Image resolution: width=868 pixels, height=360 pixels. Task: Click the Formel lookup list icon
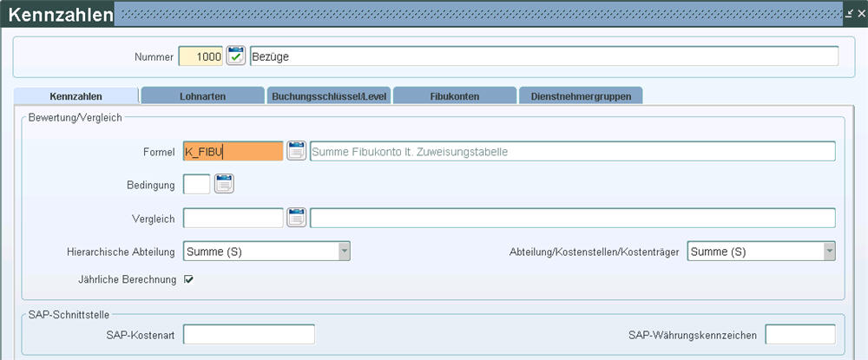296,151
